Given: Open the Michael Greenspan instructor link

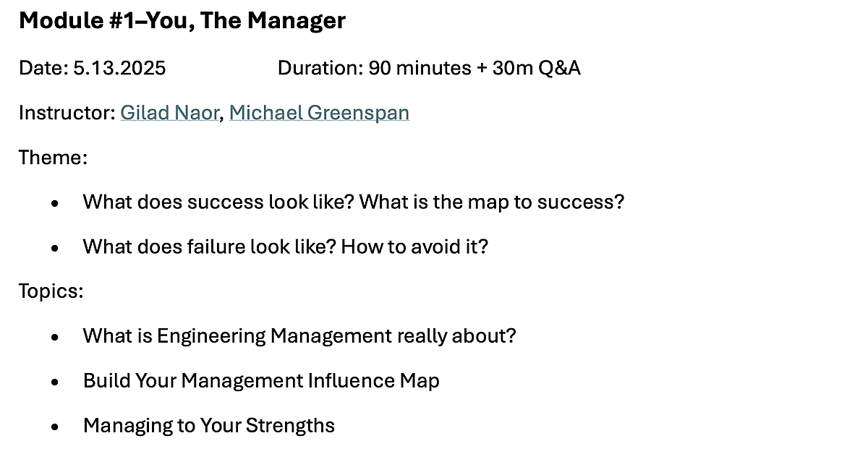Looking at the screenshot, I should [x=319, y=113].
